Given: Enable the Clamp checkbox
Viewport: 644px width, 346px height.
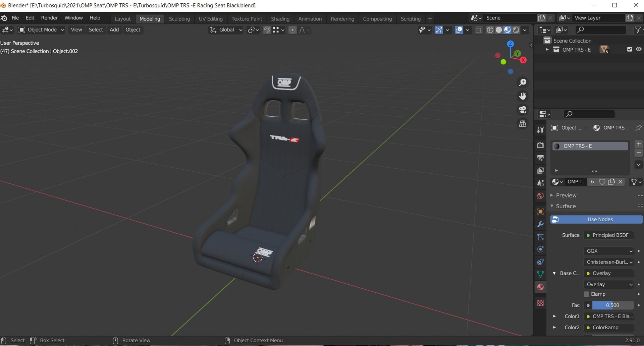Looking at the screenshot, I should click(587, 294).
